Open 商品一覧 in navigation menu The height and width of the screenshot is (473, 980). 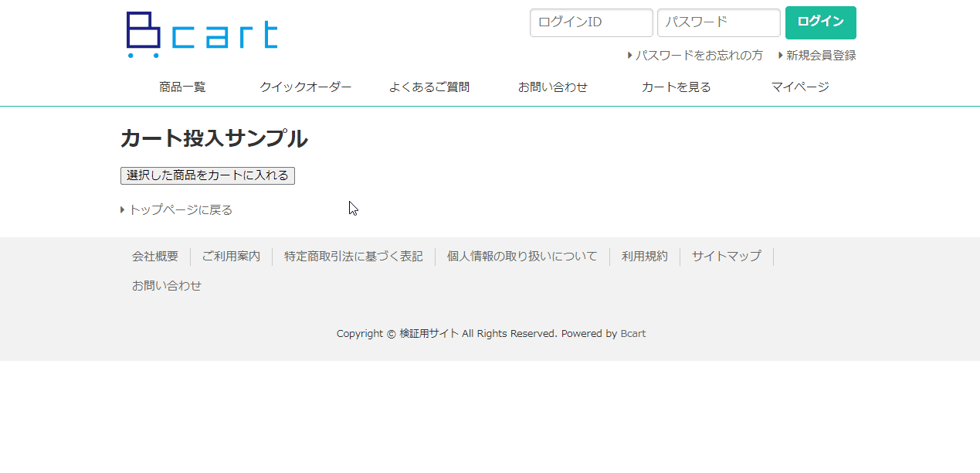tap(182, 87)
